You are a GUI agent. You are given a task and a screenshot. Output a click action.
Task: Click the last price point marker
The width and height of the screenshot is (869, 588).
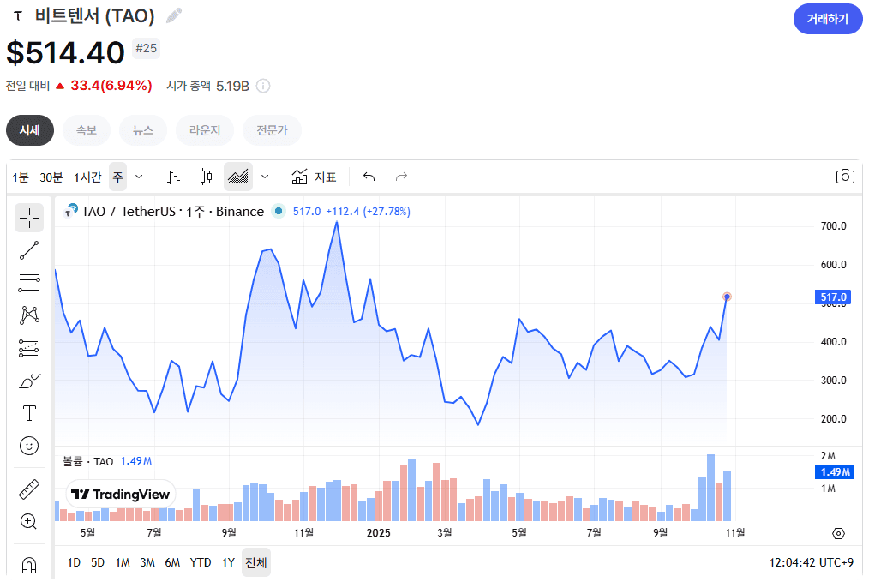[x=727, y=297]
